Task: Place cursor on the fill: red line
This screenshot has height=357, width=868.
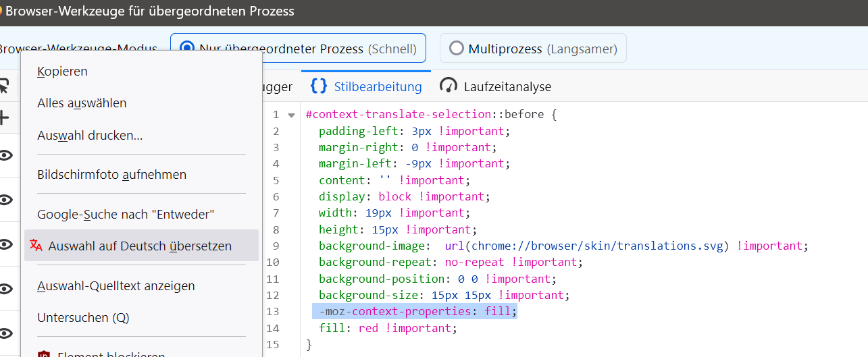Action: click(388, 329)
